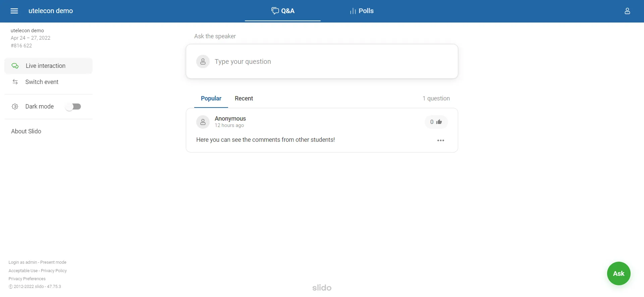Open the three-dot menu on the question
This screenshot has width=644, height=297.
(441, 140)
